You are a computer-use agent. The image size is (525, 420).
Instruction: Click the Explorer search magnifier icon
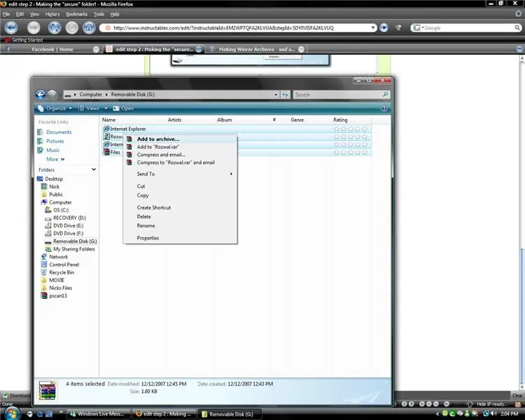[386, 94]
